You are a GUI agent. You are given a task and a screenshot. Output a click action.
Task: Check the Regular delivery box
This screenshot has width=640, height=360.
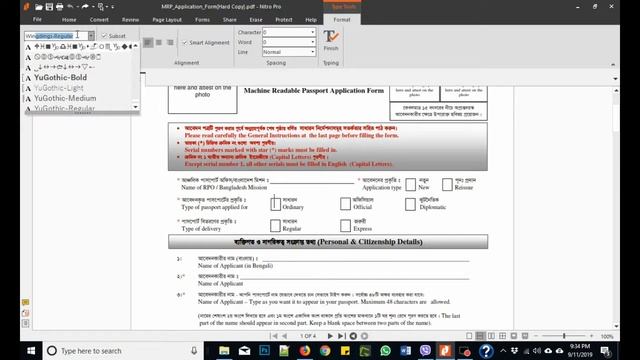click(x=275, y=226)
